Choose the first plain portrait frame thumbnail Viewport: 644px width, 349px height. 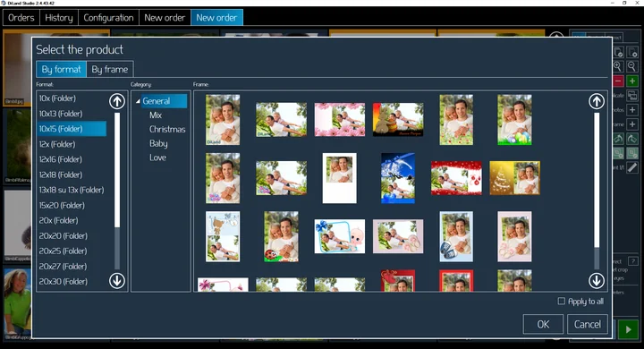[x=223, y=120]
